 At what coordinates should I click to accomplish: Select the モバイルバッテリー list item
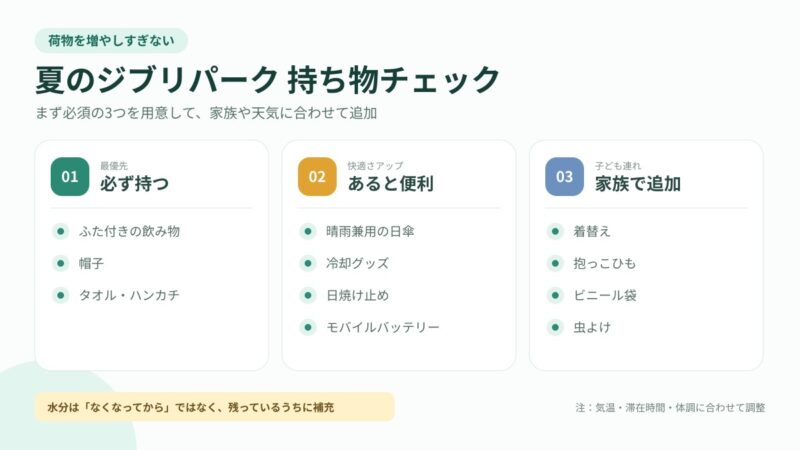[383, 327]
